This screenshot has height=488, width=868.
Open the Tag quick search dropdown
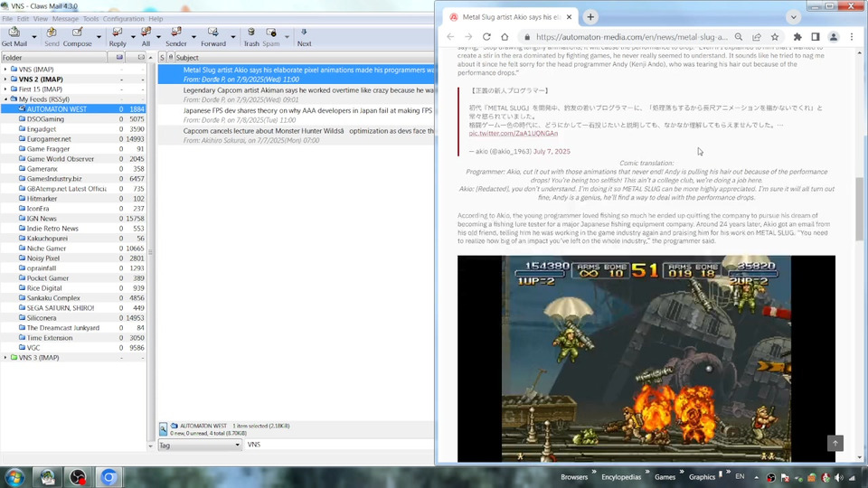point(200,445)
